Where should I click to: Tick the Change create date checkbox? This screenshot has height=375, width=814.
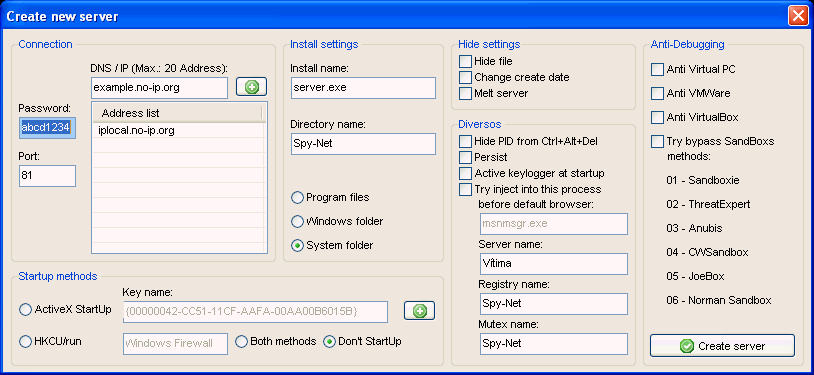pos(465,77)
